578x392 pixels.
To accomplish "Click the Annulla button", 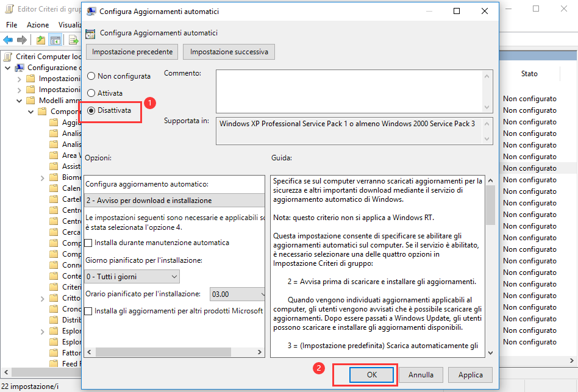I will 421,375.
